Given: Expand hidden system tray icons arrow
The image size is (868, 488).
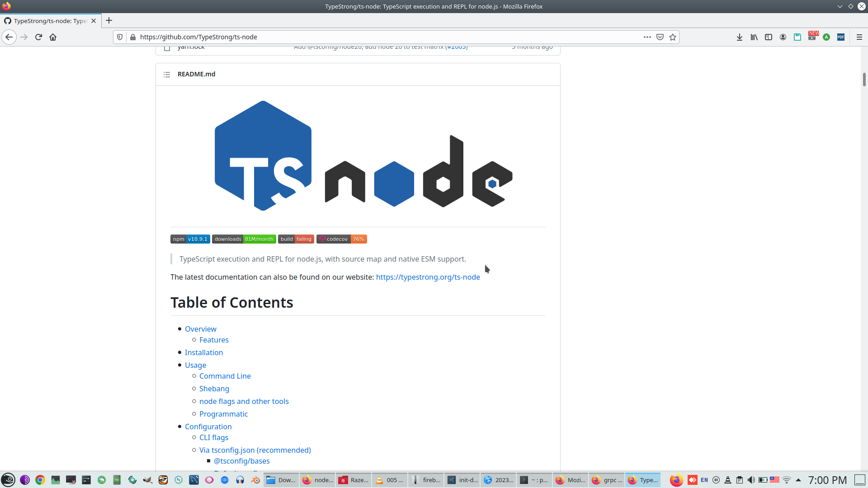Looking at the screenshot, I should 798,480.
